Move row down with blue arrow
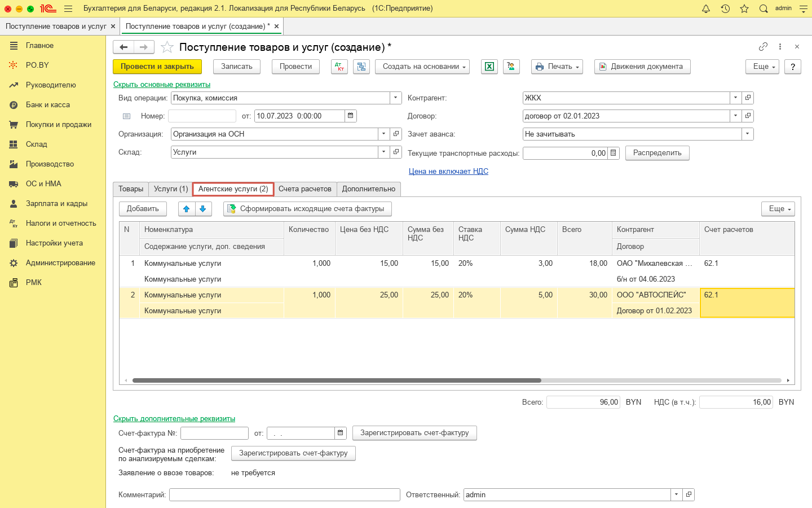 pos(203,209)
